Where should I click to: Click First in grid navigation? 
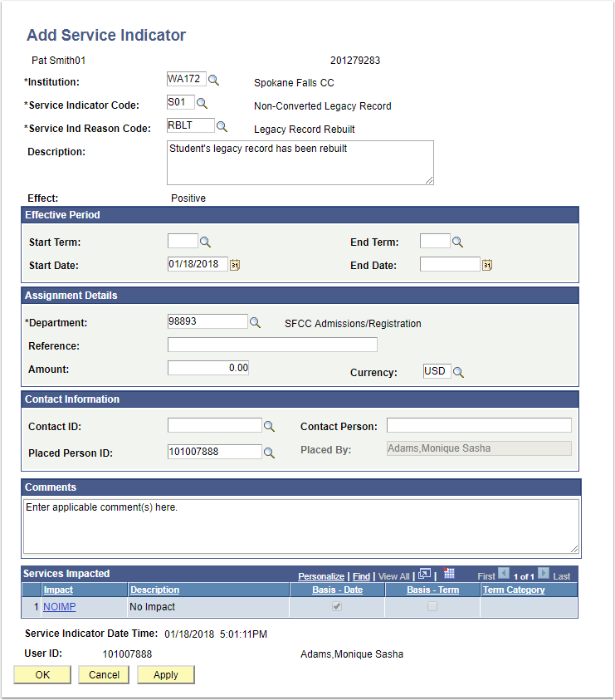point(486,576)
